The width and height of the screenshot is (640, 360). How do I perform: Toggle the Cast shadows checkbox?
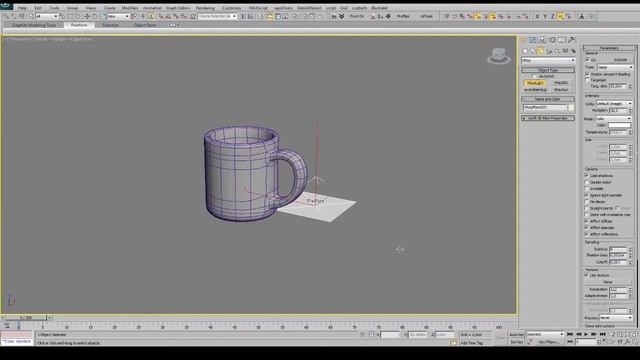point(587,176)
